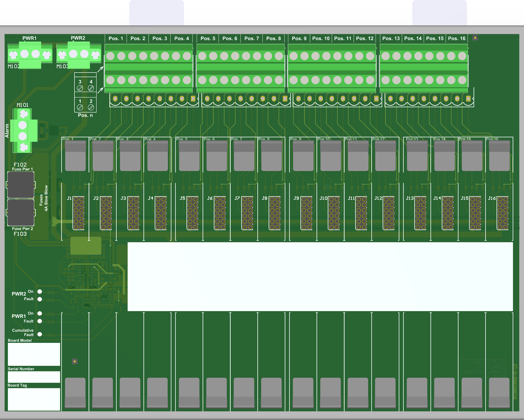Viewport: 524px width, 420px height.
Task: Select the J5 pin header
Action: click(x=193, y=213)
